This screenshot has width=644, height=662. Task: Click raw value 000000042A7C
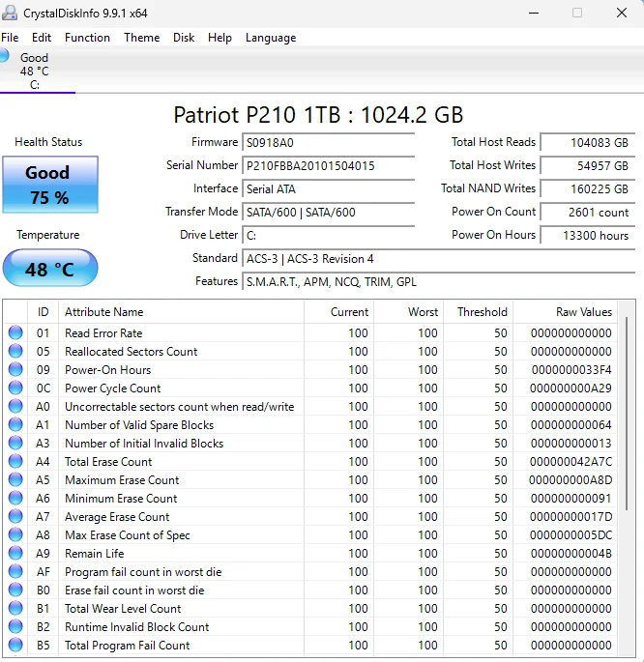coord(571,461)
